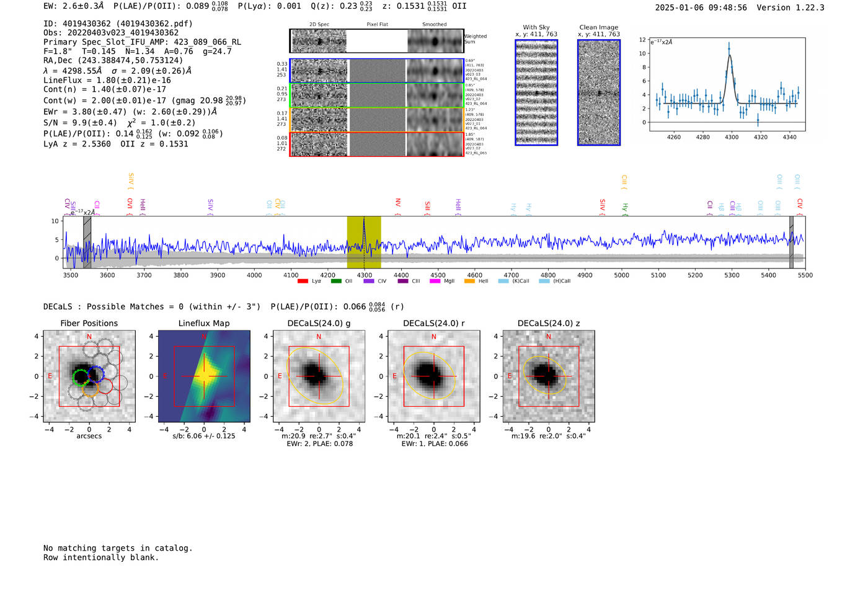Viewport: 868px width, 591px height.
Task: Select the DECaLS r-band cutout image
Action: coord(433,376)
